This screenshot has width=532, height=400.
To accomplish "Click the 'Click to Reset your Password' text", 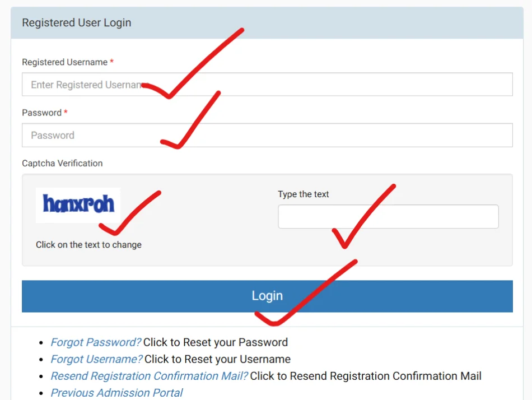I will coord(216,342).
